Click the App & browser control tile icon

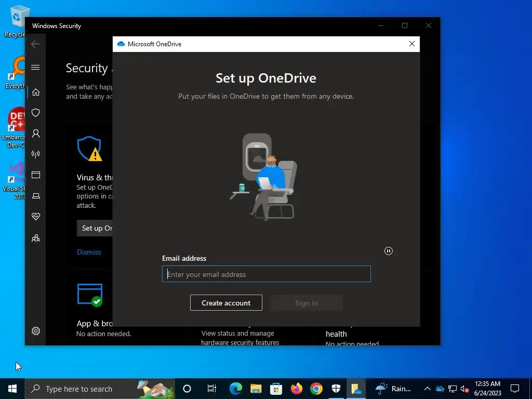pyautogui.click(x=90, y=295)
